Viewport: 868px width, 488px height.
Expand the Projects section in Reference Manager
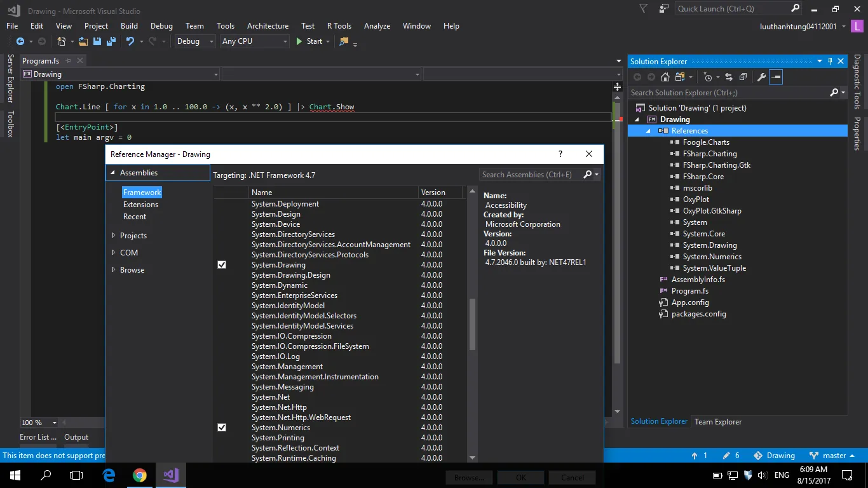114,236
